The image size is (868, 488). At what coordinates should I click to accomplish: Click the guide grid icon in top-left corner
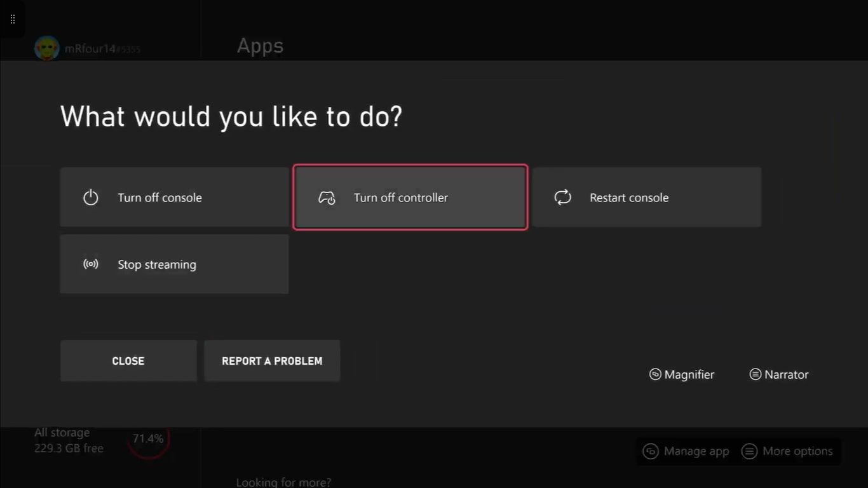coord(12,18)
